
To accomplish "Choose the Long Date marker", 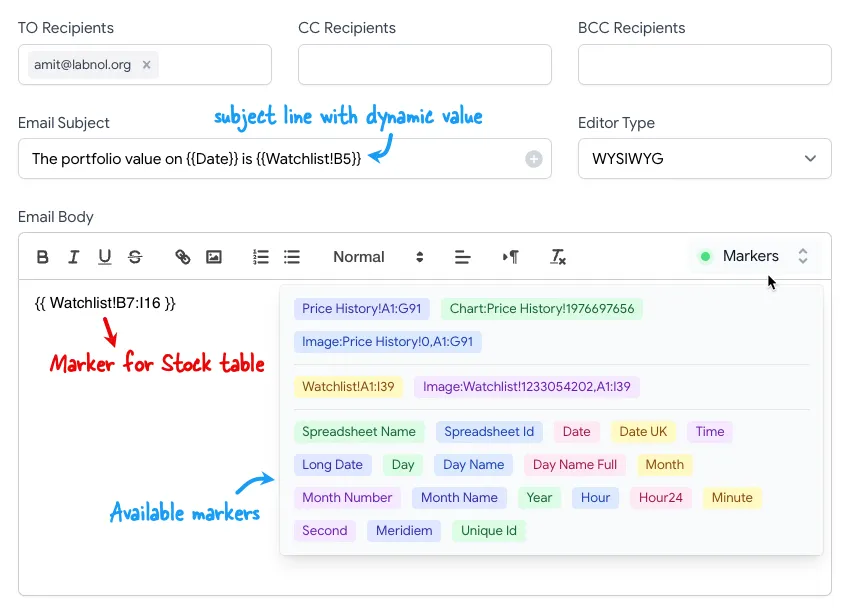I will pos(332,465).
